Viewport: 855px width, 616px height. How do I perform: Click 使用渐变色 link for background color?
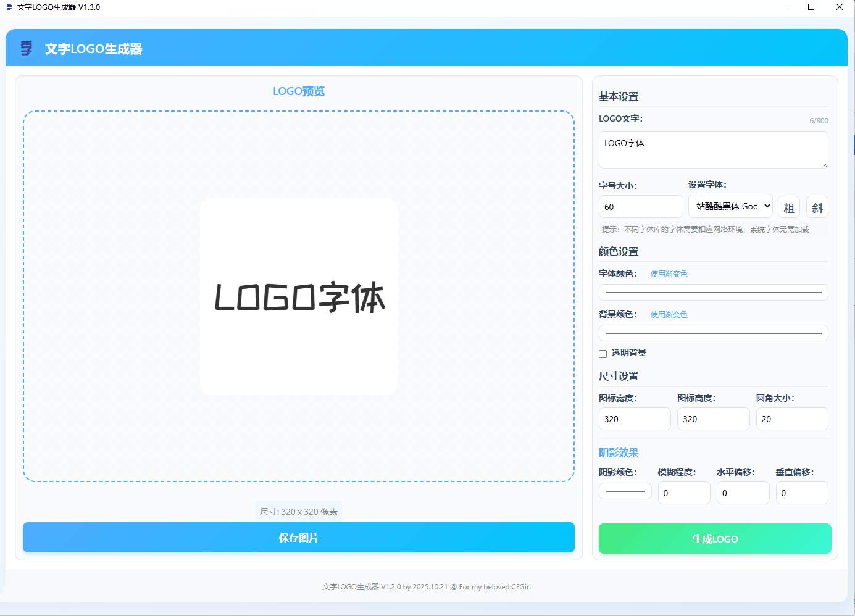pos(669,314)
